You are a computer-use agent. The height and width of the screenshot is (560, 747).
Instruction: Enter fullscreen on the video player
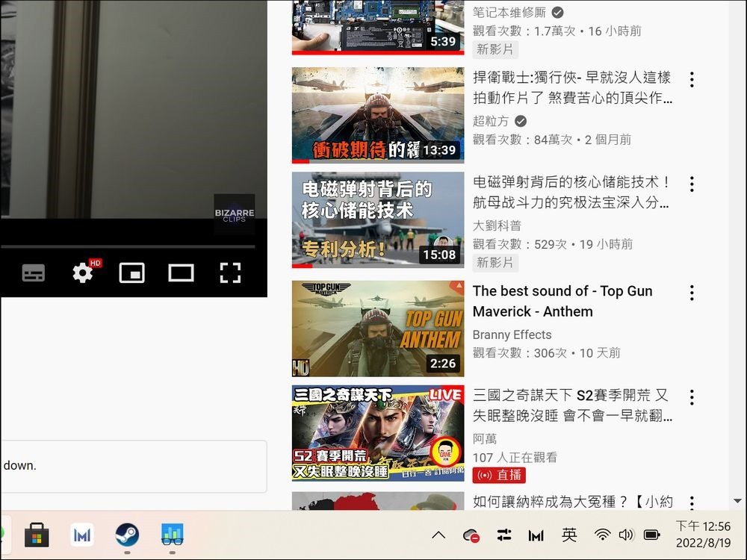[230, 273]
